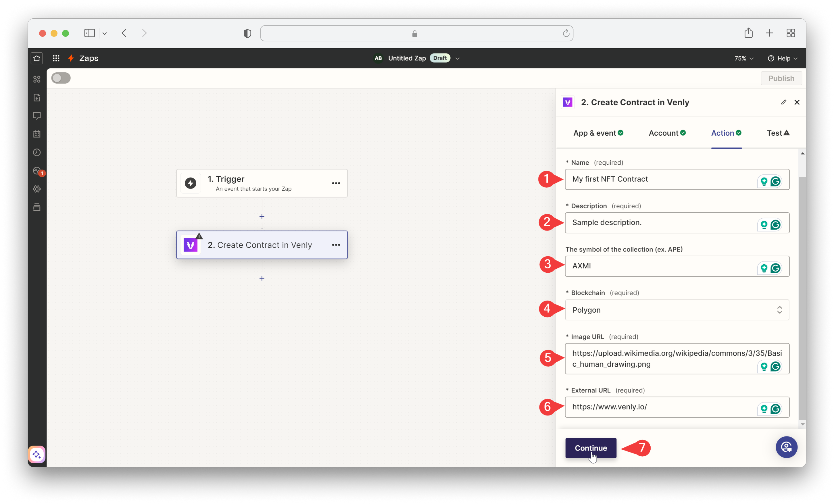Click the Description input field

click(677, 223)
